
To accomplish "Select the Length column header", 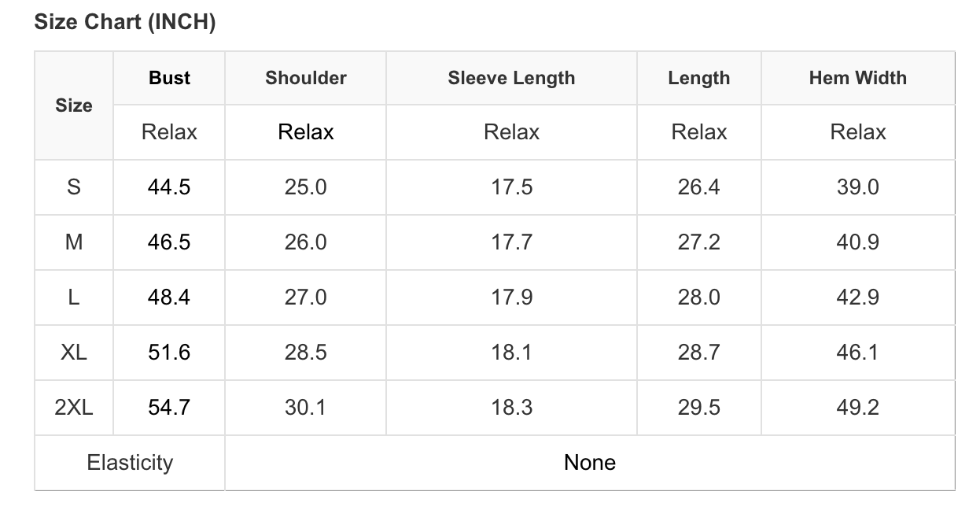I will click(698, 78).
